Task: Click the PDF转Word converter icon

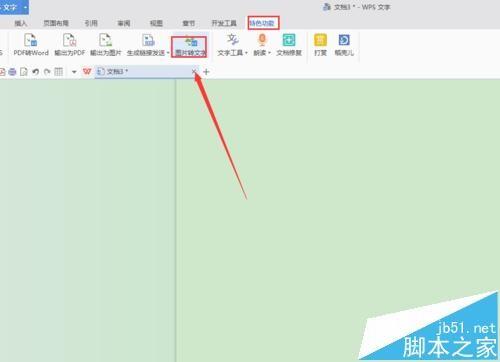Action: coord(31,40)
